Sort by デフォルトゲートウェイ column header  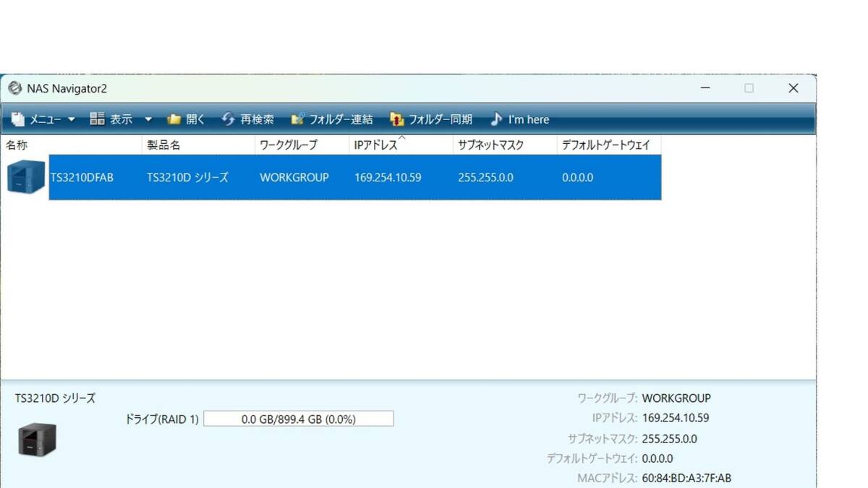pos(609,145)
